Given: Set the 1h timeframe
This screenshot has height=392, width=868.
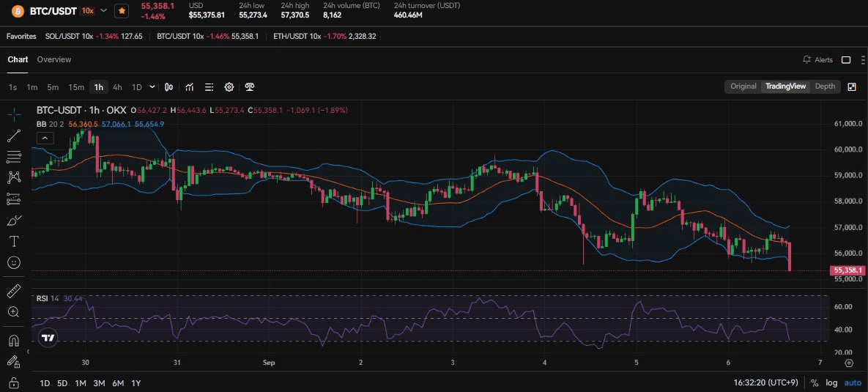Looking at the screenshot, I should [x=99, y=87].
